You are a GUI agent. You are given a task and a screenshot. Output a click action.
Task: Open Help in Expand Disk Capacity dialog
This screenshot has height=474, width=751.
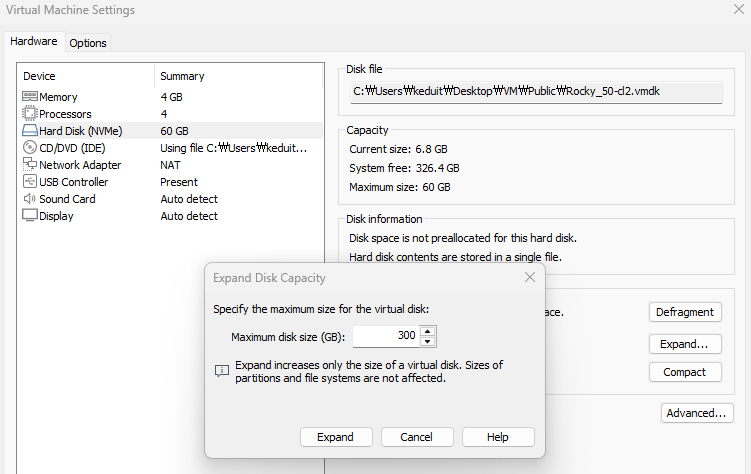pyautogui.click(x=498, y=437)
